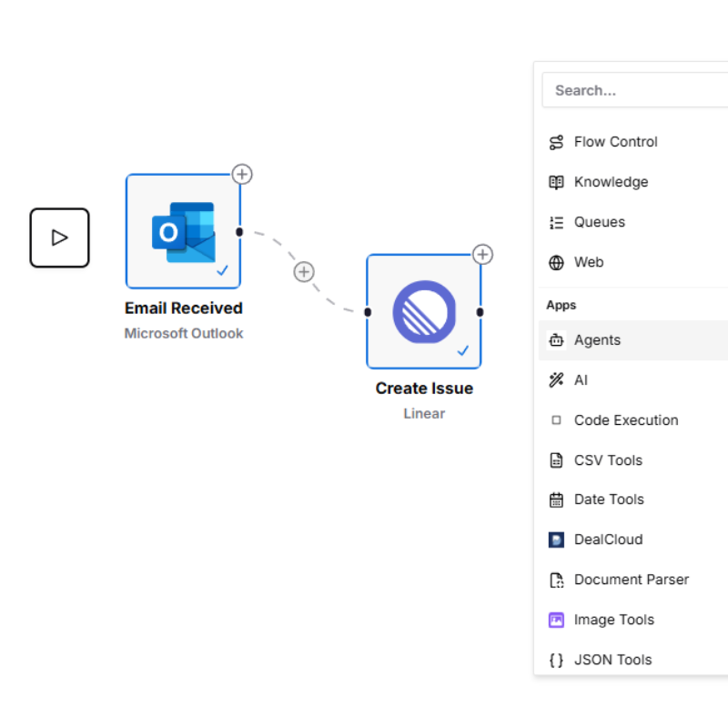This screenshot has width=728, height=728.
Task: Click the Linear subtitle text
Action: (x=424, y=414)
